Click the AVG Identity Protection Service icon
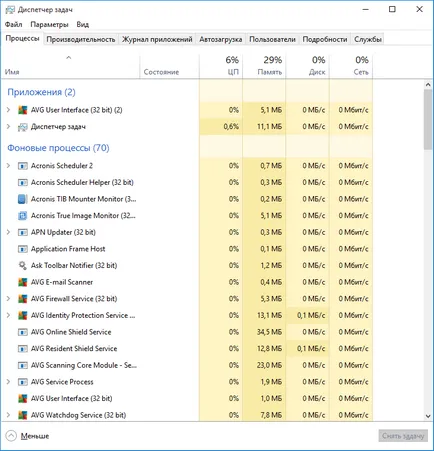Screen dimensions: 434x451 (x=22, y=315)
